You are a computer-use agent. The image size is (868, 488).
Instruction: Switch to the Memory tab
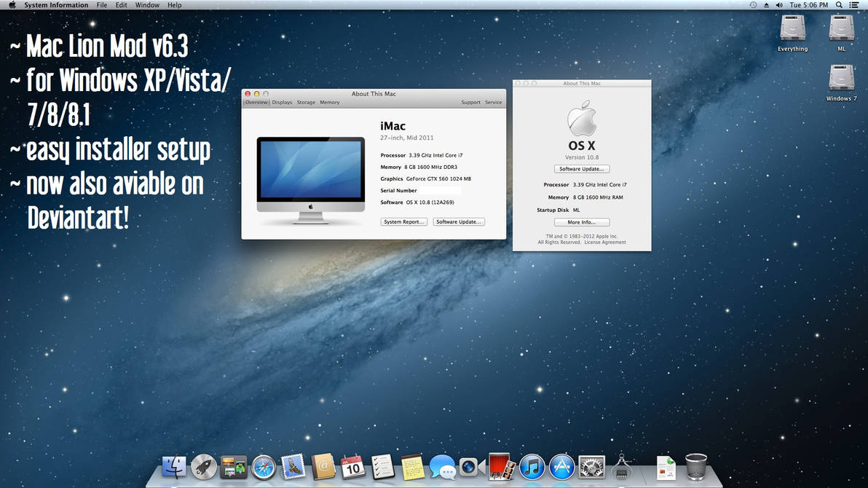point(329,103)
